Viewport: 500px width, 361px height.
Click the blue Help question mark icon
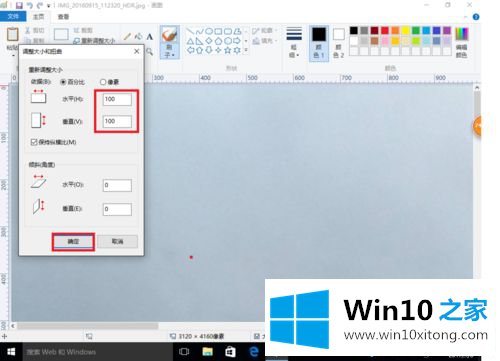[476, 17]
